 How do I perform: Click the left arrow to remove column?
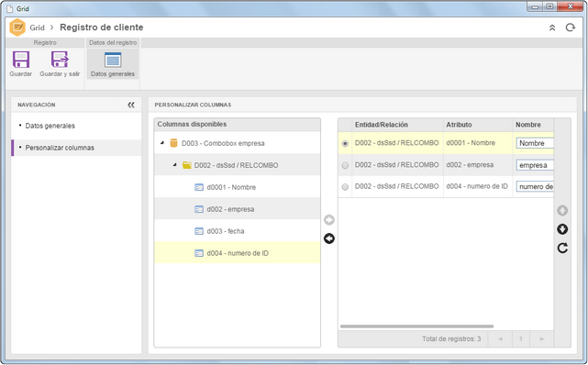tap(329, 238)
